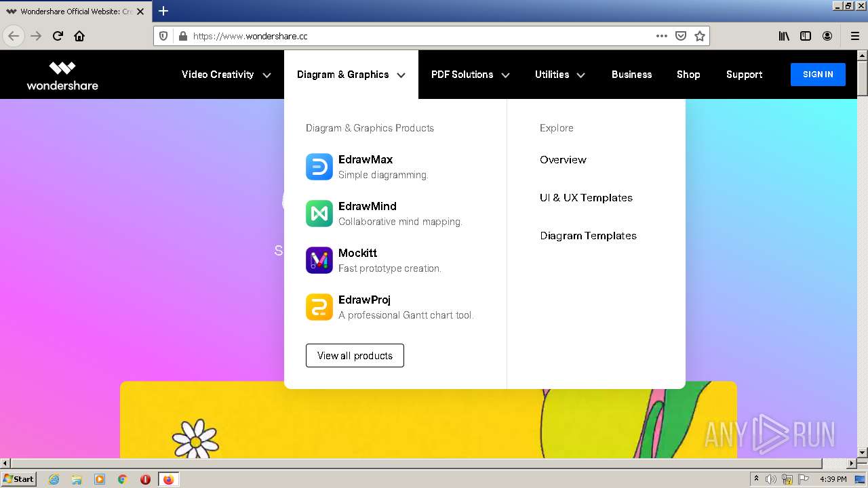This screenshot has height=488, width=868.
Task: Click the 'Explore' heading text
Action: click(557, 128)
